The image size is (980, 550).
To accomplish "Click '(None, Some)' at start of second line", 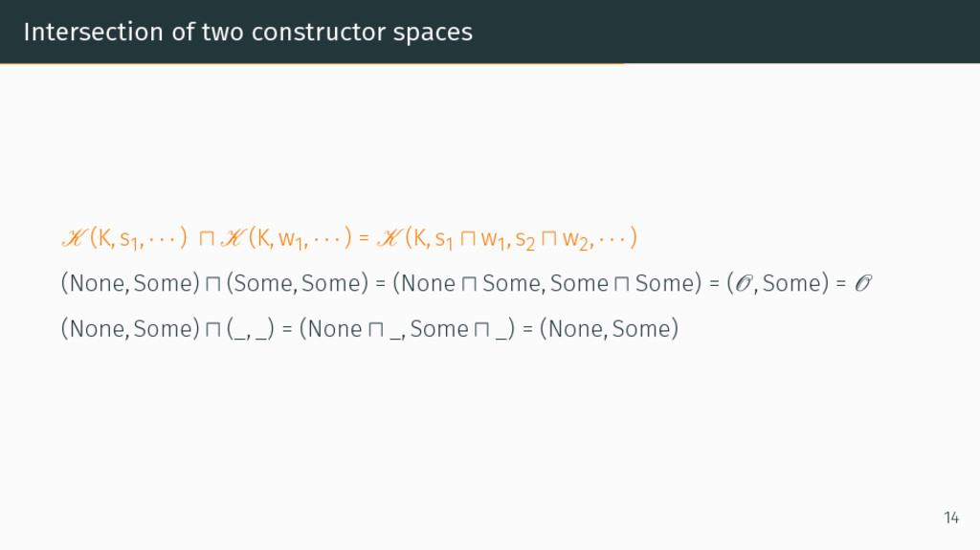I will click(x=128, y=283).
